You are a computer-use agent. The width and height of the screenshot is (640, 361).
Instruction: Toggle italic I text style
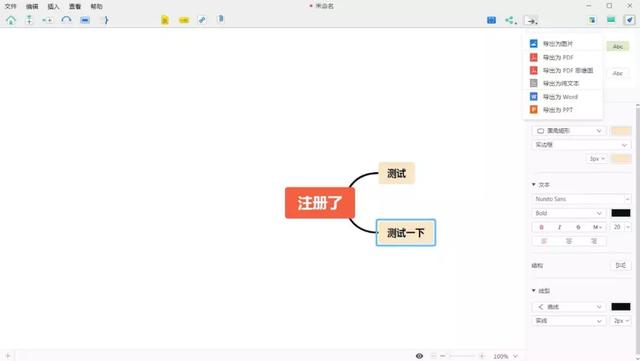(560, 227)
